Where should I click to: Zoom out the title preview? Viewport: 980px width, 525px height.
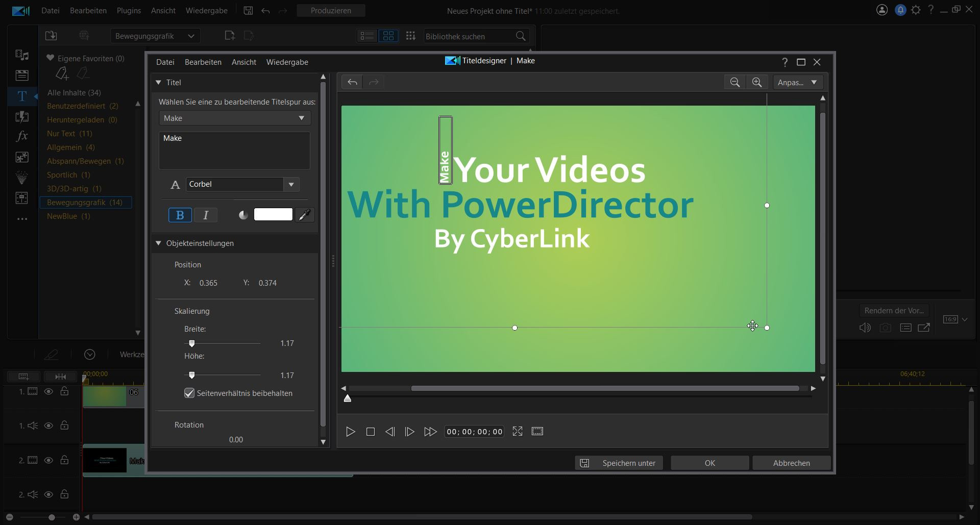(735, 82)
